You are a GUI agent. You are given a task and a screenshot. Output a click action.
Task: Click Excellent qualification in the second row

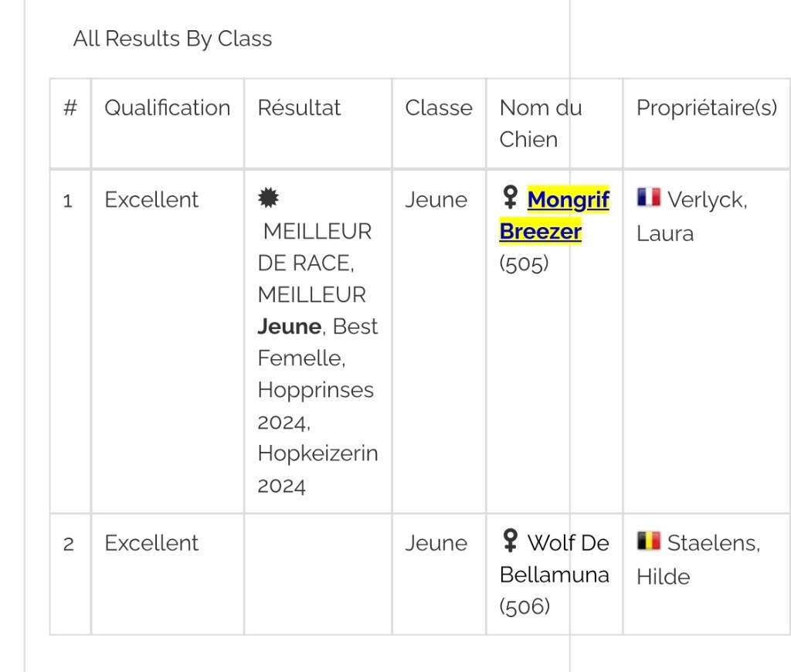click(x=151, y=543)
